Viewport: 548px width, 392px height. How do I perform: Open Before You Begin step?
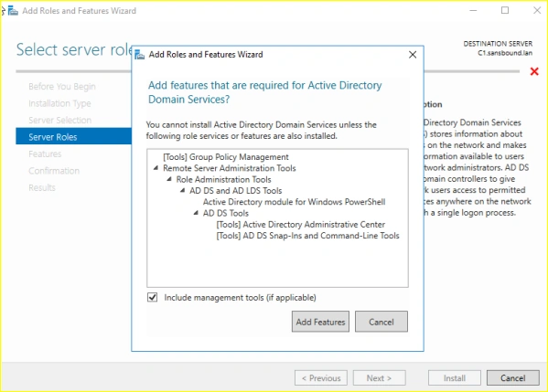pos(62,86)
